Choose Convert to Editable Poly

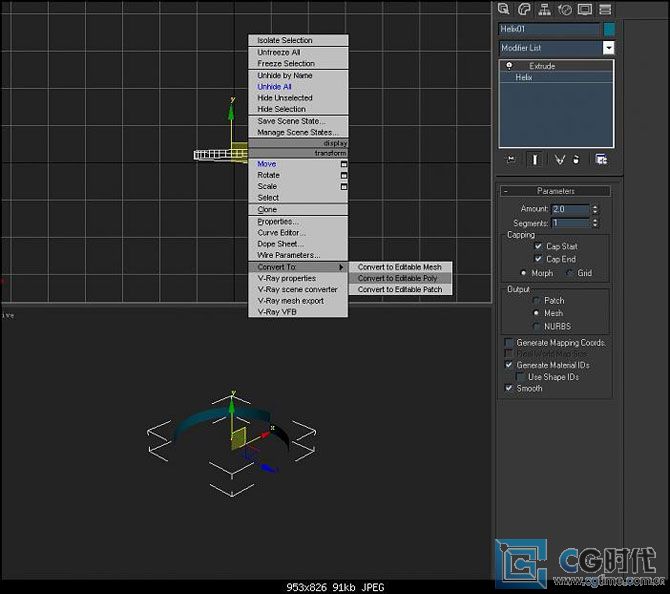tap(400, 278)
